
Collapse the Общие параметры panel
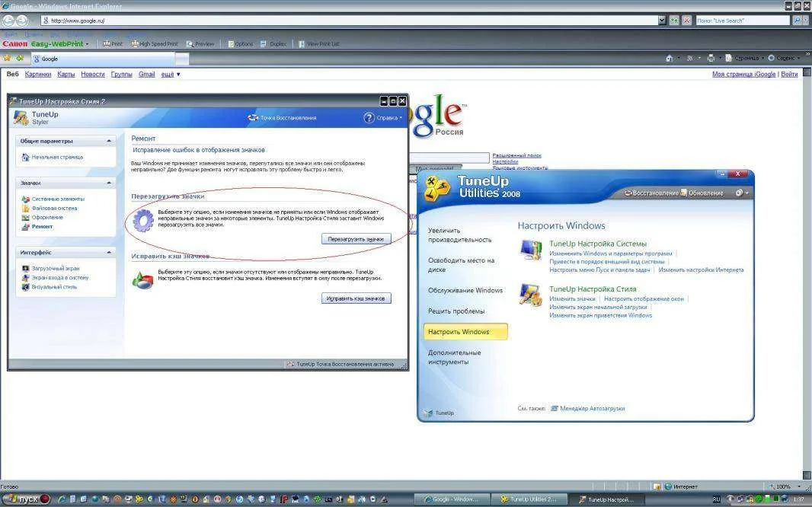109,141
